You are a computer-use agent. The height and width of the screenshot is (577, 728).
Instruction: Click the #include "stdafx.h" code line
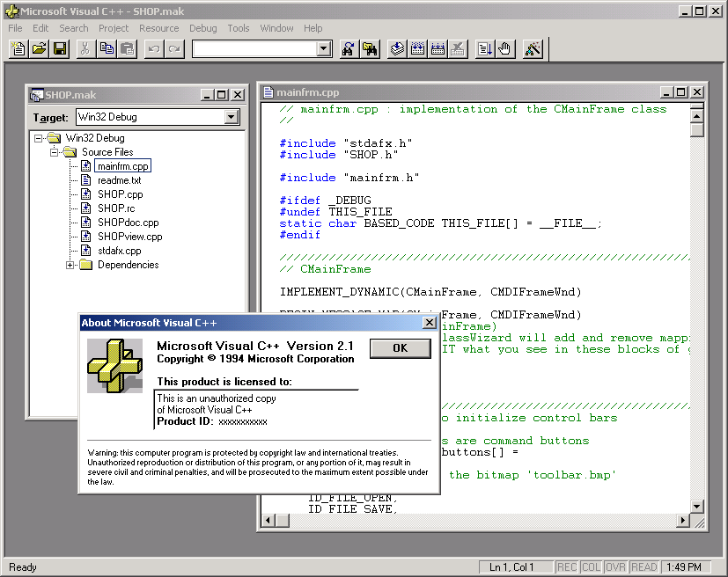(346, 143)
